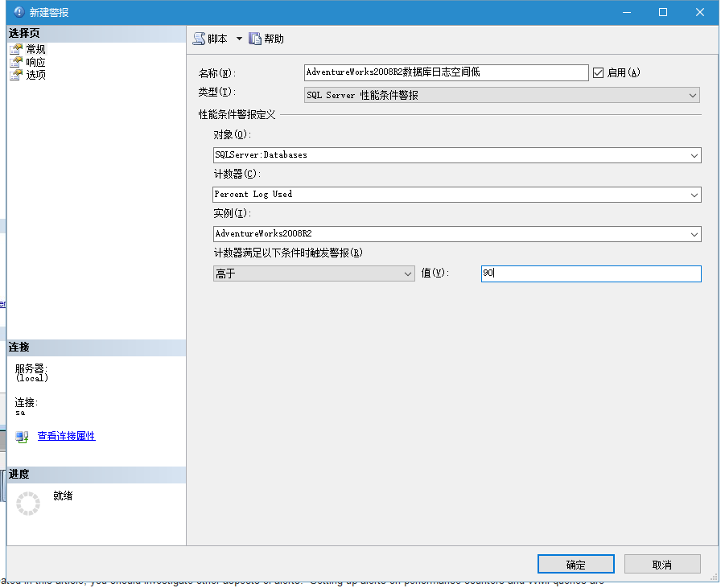Click the 帮助 help icon
Viewport: 725px width, 588px height.
pyautogui.click(x=255, y=39)
